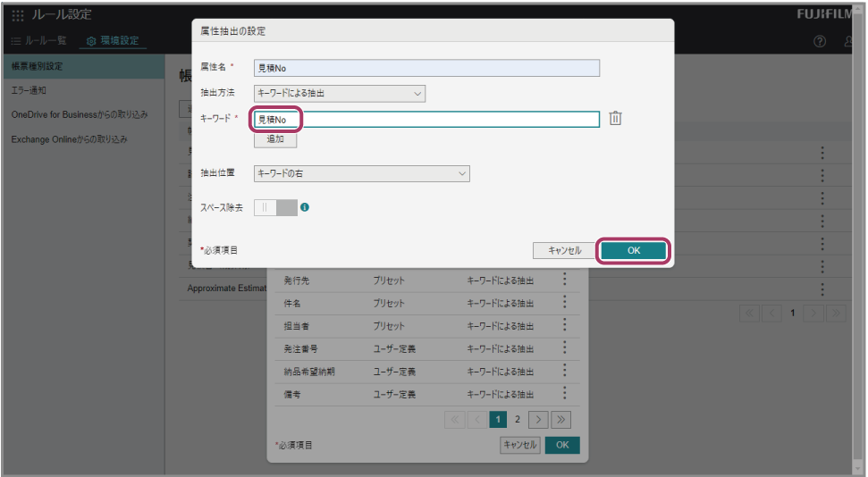The height and width of the screenshot is (477, 868).
Task: Open the app launcher grid icon
Action: coord(18,15)
